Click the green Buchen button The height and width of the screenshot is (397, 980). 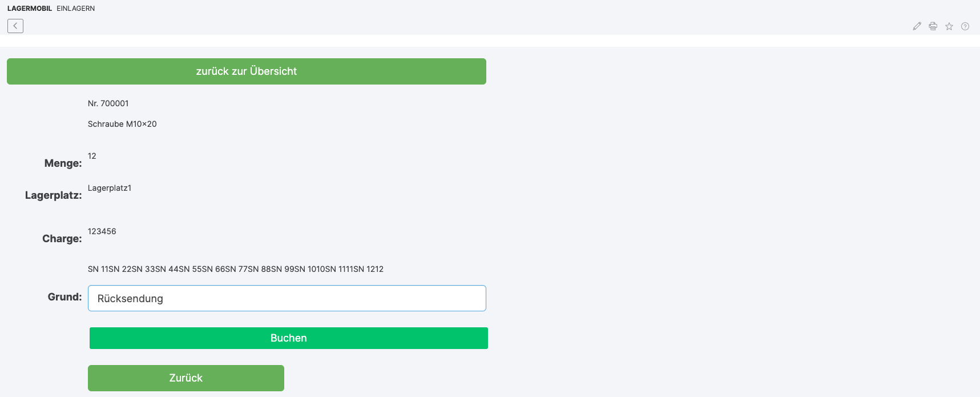[288, 338]
